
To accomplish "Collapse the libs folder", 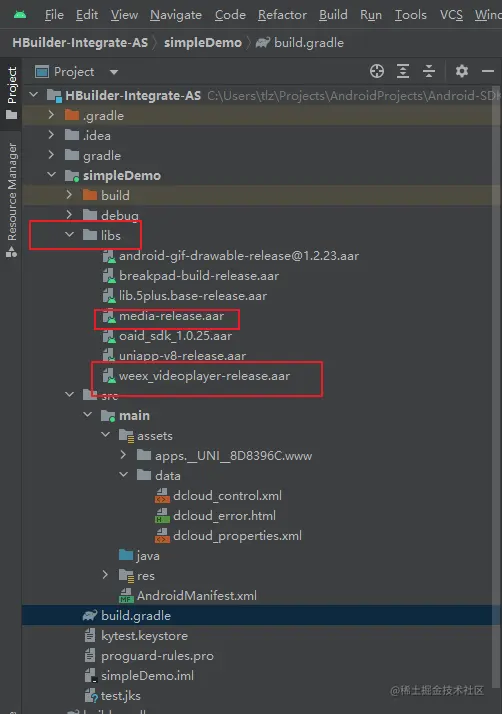I will pos(69,235).
